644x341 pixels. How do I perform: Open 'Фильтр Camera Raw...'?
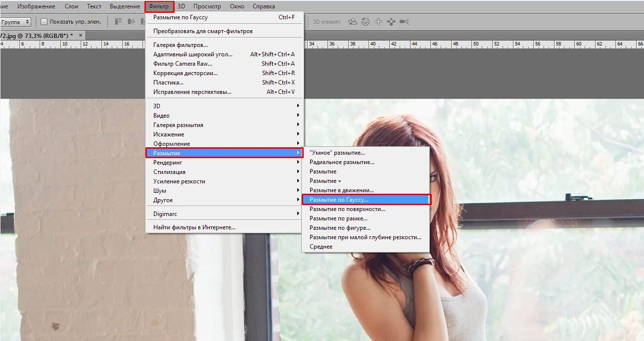click(225, 64)
